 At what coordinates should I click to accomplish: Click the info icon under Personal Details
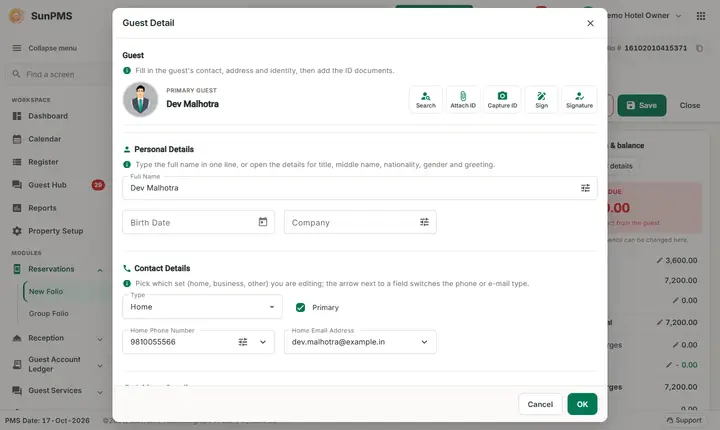[127, 164]
